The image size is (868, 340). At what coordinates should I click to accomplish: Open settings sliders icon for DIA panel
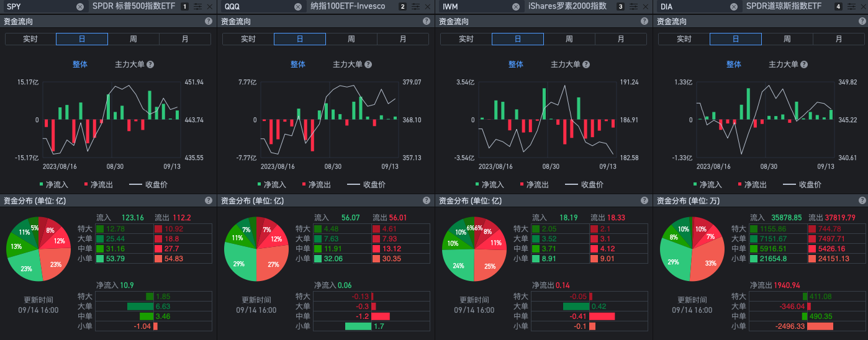point(851,7)
